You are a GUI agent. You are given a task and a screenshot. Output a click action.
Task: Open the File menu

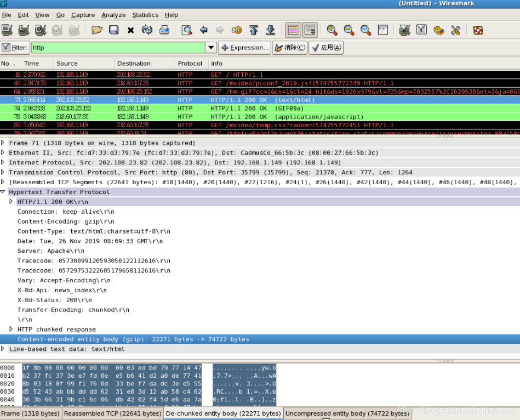coord(7,15)
